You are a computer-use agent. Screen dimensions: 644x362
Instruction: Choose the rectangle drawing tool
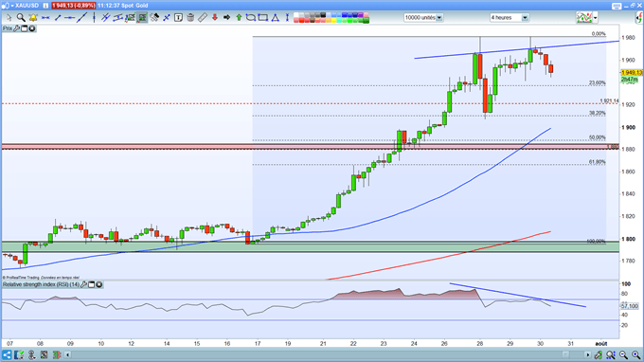pos(263,18)
